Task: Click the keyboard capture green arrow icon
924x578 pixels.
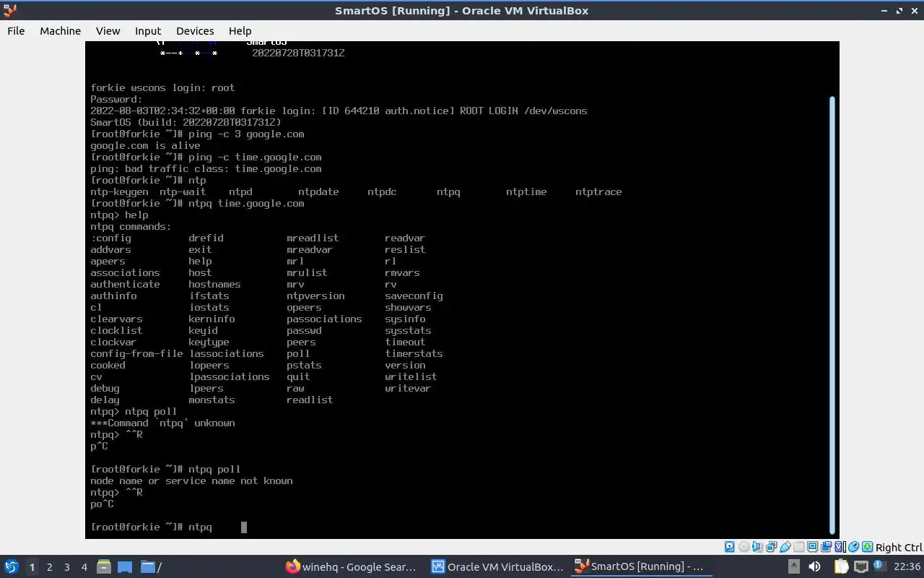Action: click(867, 547)
